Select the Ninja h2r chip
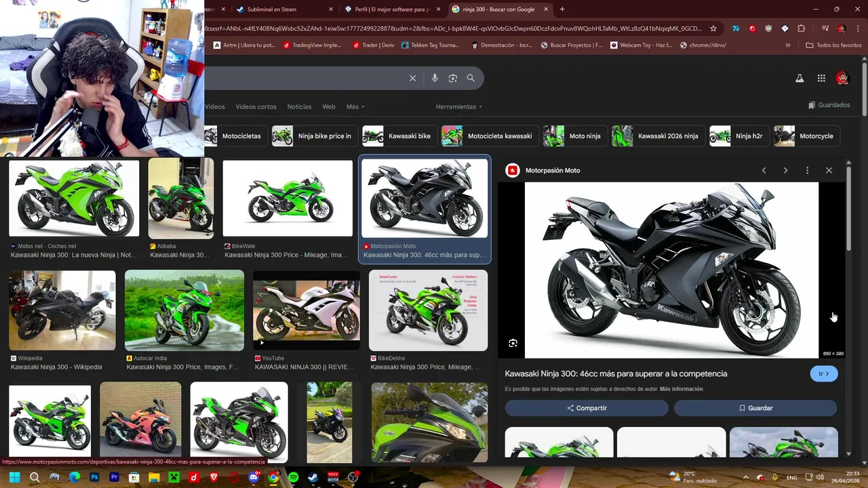Screen dimensions: 868x488 coord(739,136)
